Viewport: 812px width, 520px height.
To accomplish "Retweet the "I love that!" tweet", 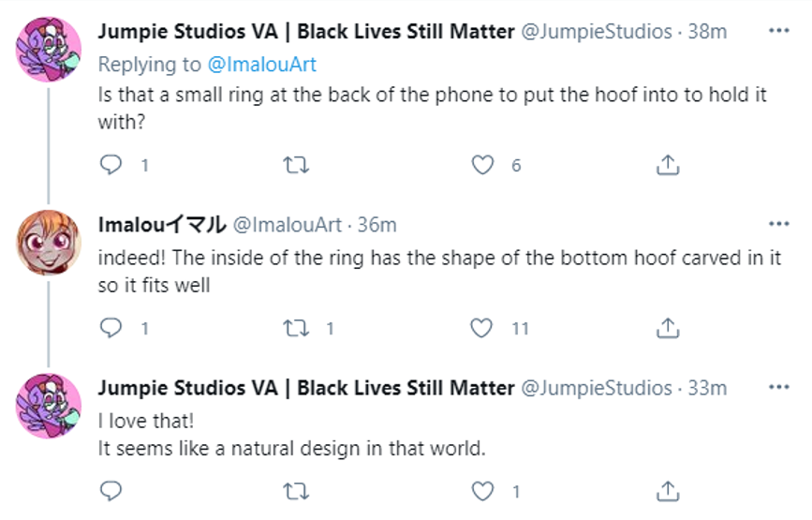I will point(296,491).
